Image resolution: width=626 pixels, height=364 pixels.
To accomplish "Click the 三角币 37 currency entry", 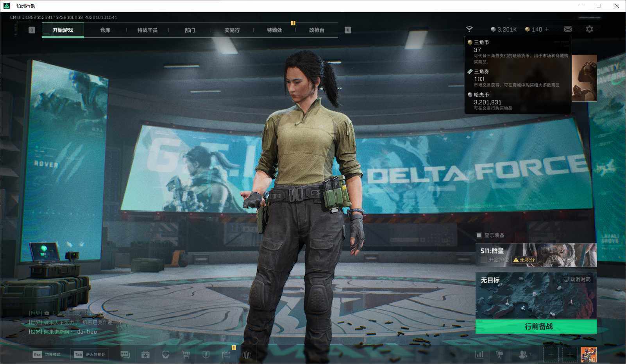I will click(x=518, y=52).
